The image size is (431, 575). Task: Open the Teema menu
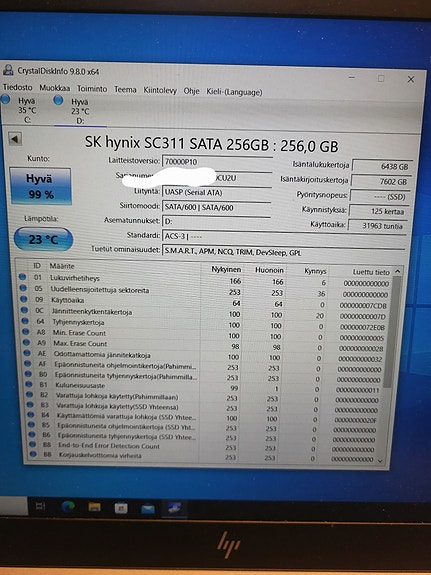coord(125,89)
